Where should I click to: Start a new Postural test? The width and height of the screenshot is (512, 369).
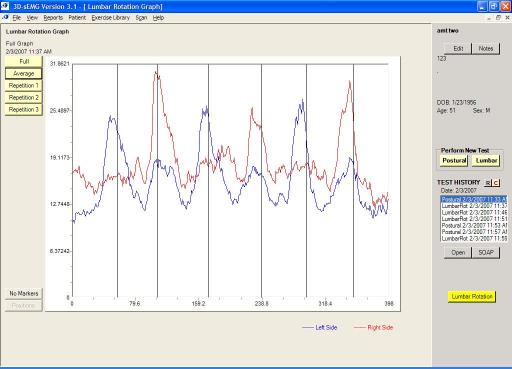pos(454,160)
